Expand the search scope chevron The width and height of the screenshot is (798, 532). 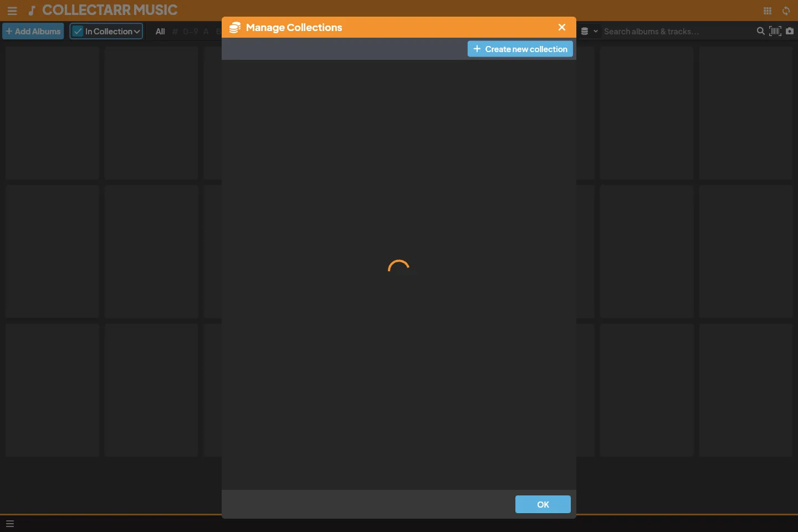(596, 31)
